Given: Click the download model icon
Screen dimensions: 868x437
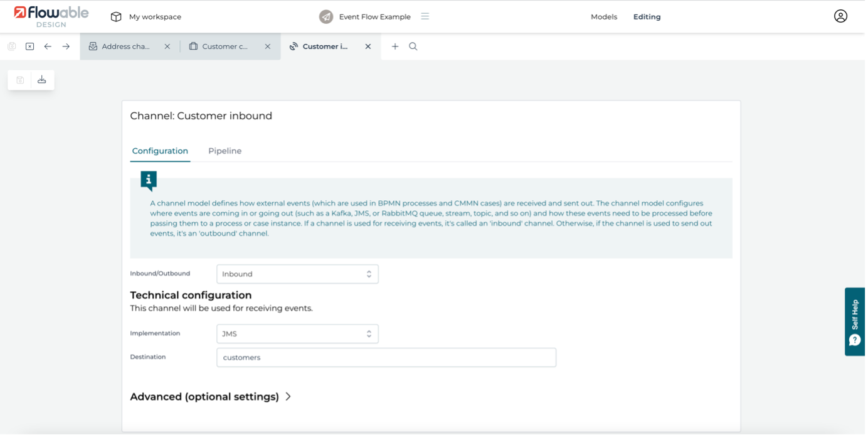Looking at the screenshot, I should (x=41, y=80).
